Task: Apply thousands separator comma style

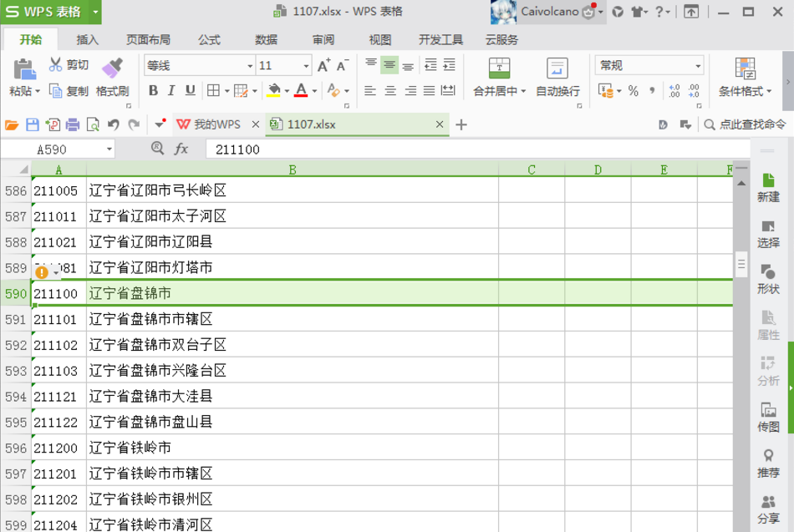Action: pos(652,91)
